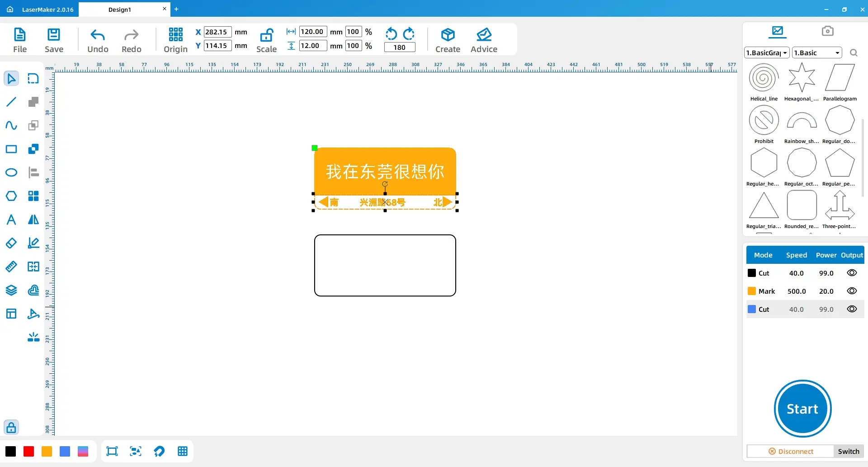
Task: Toggle visibility of the Mark layer
Action: click(852, 291)
